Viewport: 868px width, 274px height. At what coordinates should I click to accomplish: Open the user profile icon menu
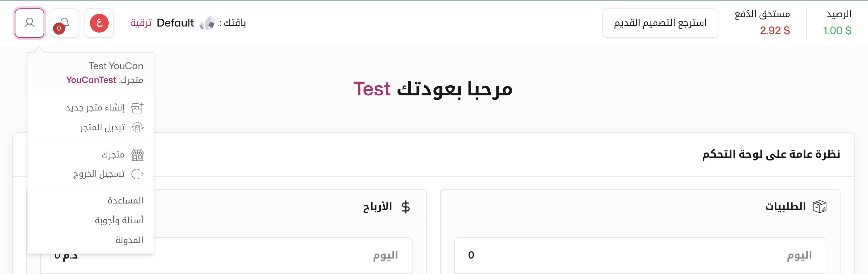(30, 23)
